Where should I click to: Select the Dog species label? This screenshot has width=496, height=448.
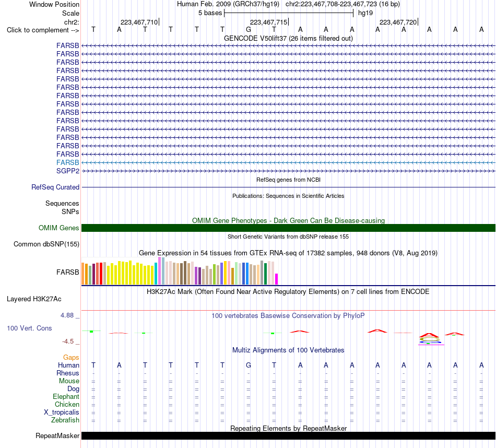(73, 389)
